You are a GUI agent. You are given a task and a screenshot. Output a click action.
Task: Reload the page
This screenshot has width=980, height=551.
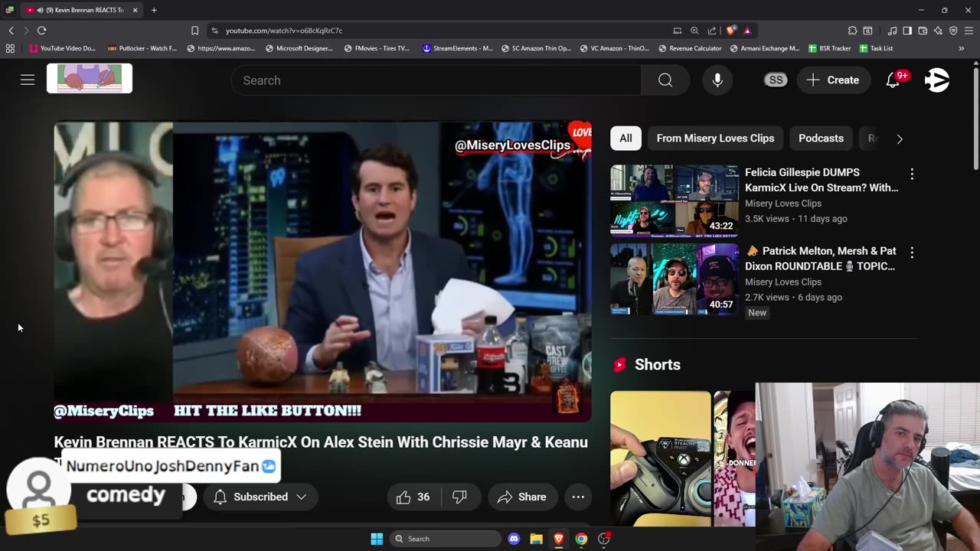click(x=41, y=31)
